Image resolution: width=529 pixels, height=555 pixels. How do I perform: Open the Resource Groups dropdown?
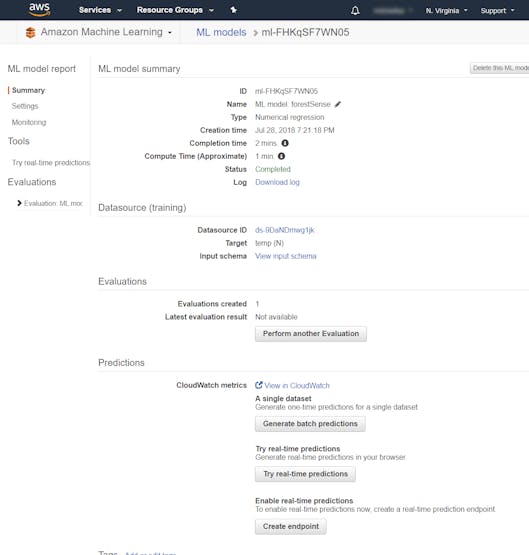point(175,10)
